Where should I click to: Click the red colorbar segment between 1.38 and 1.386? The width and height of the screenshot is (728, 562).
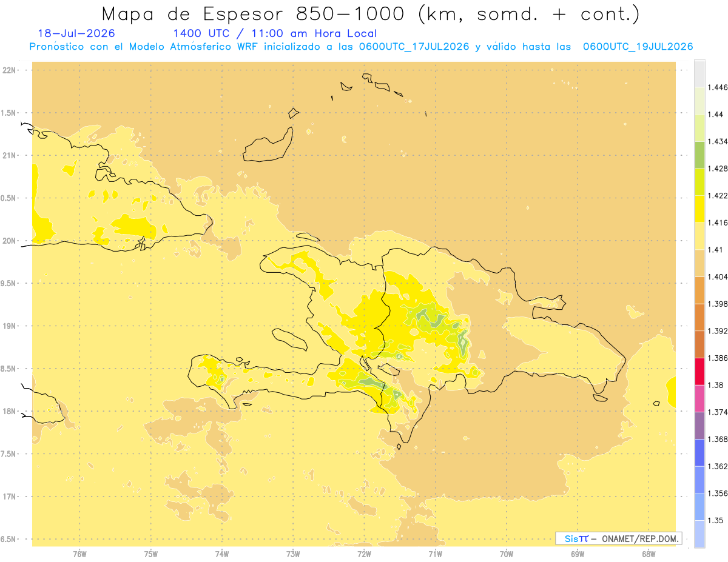pos(699,371)
